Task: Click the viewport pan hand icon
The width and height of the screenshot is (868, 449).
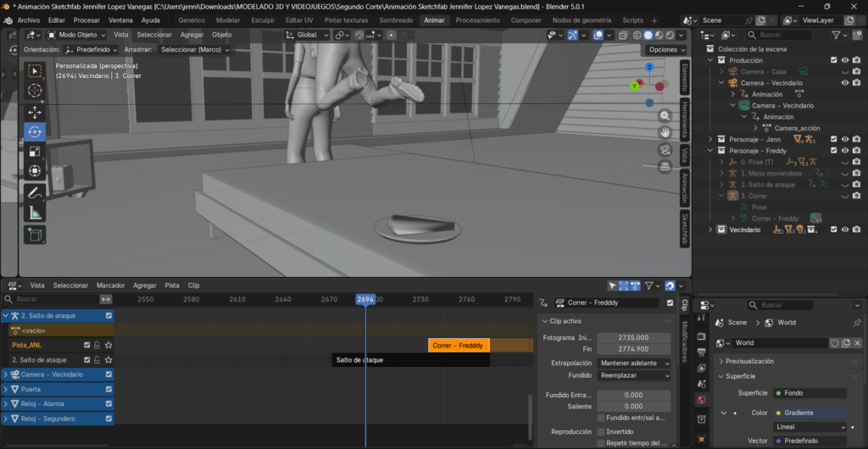Action: coord(665,133)
